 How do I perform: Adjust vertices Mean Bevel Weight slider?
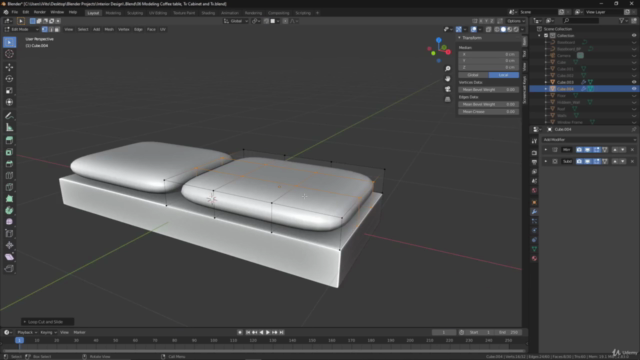[x=489, y=89]
